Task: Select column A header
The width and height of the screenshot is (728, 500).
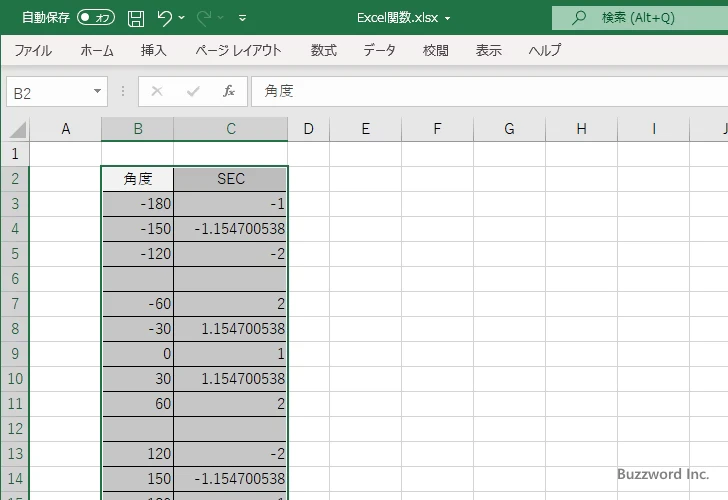Action: point(65,129)
